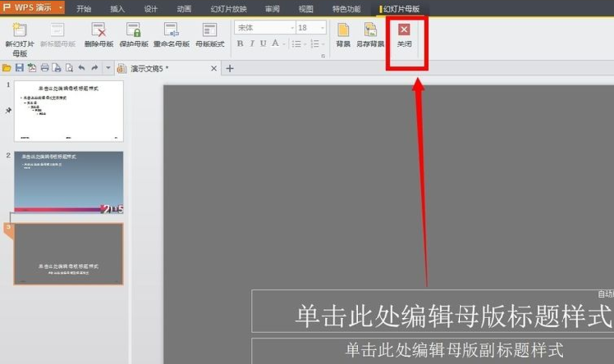The image size is (614, 364).
Task: Select the 演示文稿5 document tab
Action: [150, 69]
